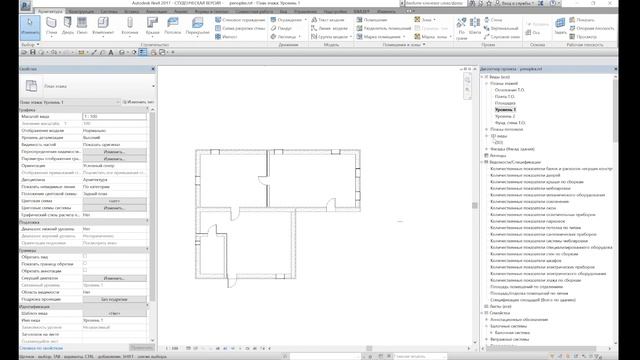The width and height of the screenshot is (640, 360).
Task: Click the Dormer (Слуховое окно) opening tool
Action: point(502,37)
